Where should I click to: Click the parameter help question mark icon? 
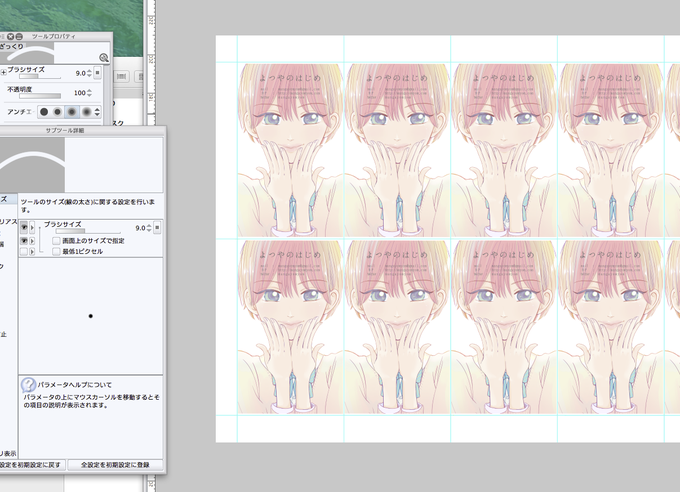pos(28,384)
